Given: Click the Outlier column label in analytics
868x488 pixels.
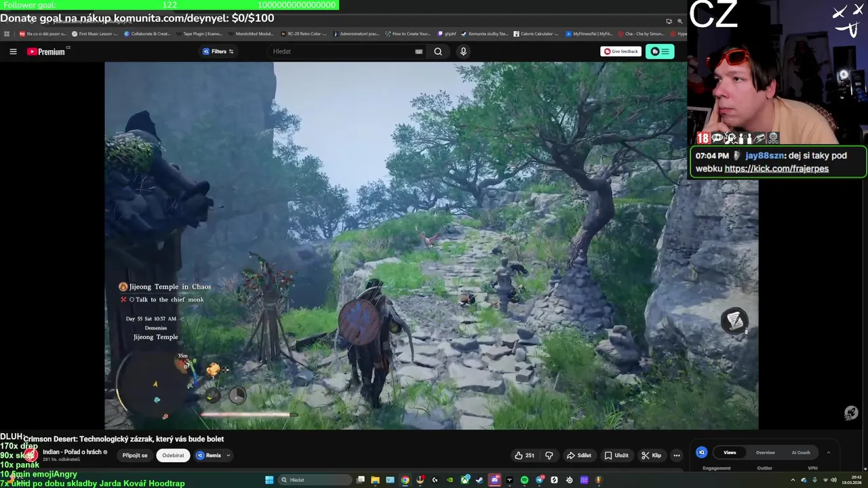Looking at the screenshot, I should pyautogui.click(x=764, y=468).
